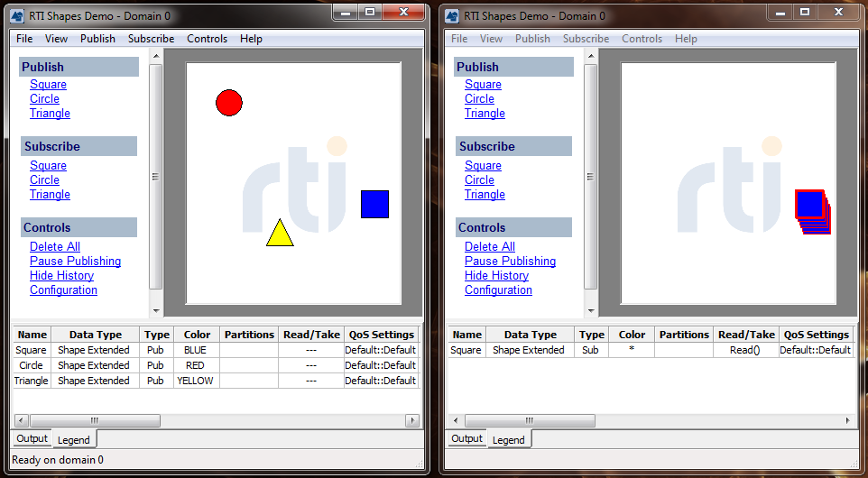Open Controls menu in left window
Viewport: 868px width, 478px height.
point(207,39)
